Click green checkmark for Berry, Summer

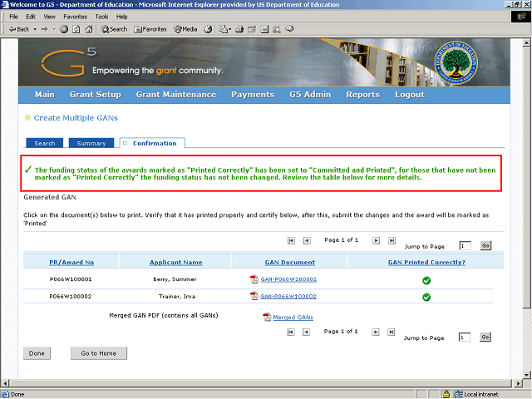click(x=426, y=281)
